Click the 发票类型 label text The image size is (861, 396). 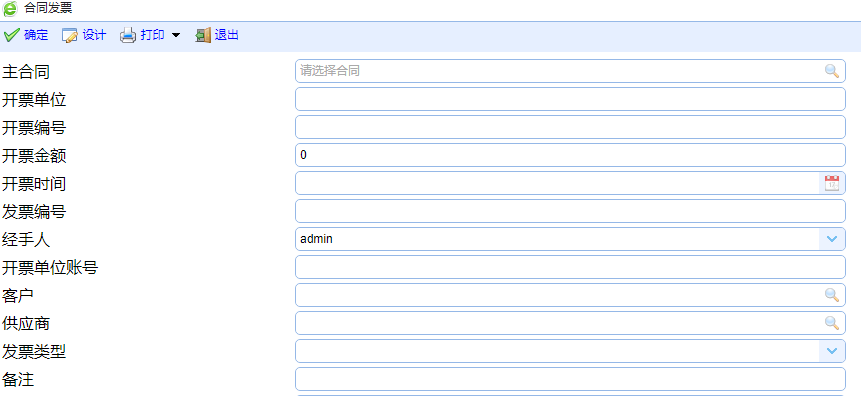tap(34, 352)
